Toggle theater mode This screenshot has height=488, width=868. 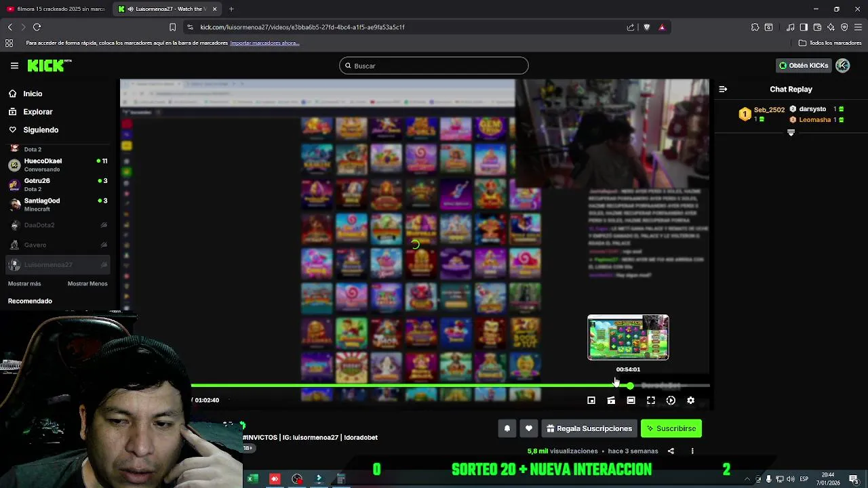[x=631, y=401]
